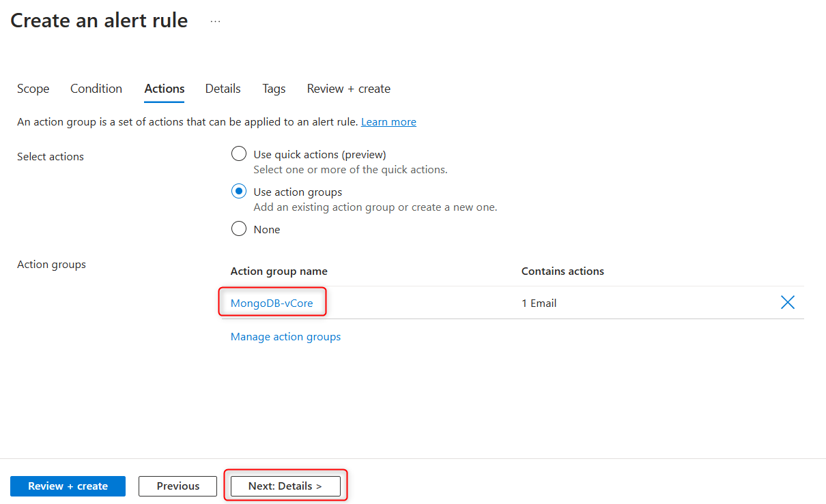Click 'Manage action groups'
The height and width of the screenshot is (504, 826).
point(285,336)
